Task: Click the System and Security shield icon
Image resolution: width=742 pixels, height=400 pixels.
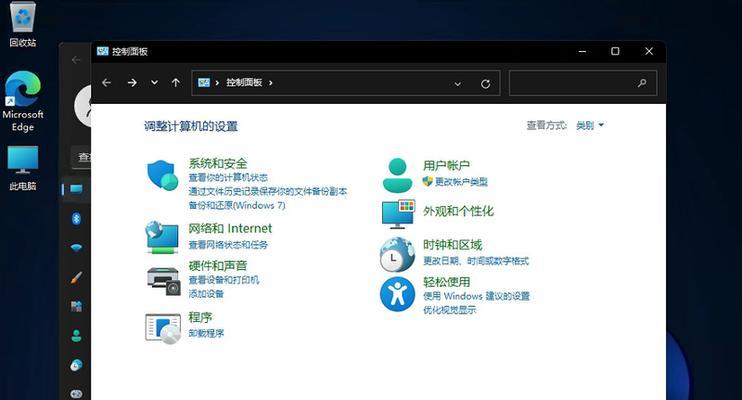Action: click(x=162, y=176)
